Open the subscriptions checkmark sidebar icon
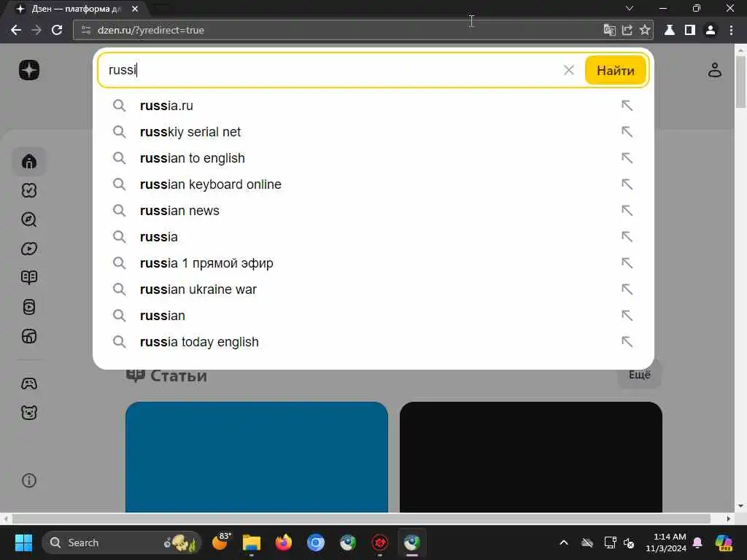Screen dimensions: 747x560 click(29, 190)
